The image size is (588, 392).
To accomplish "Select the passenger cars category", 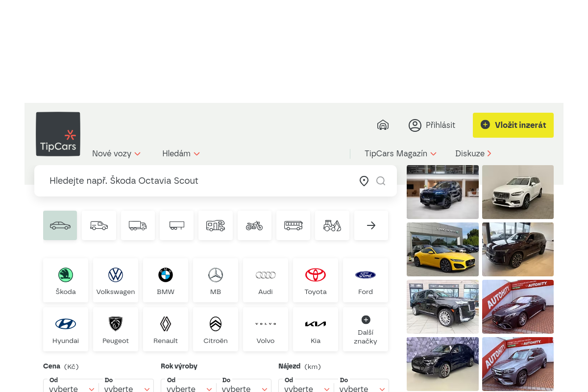I will 60,225.
